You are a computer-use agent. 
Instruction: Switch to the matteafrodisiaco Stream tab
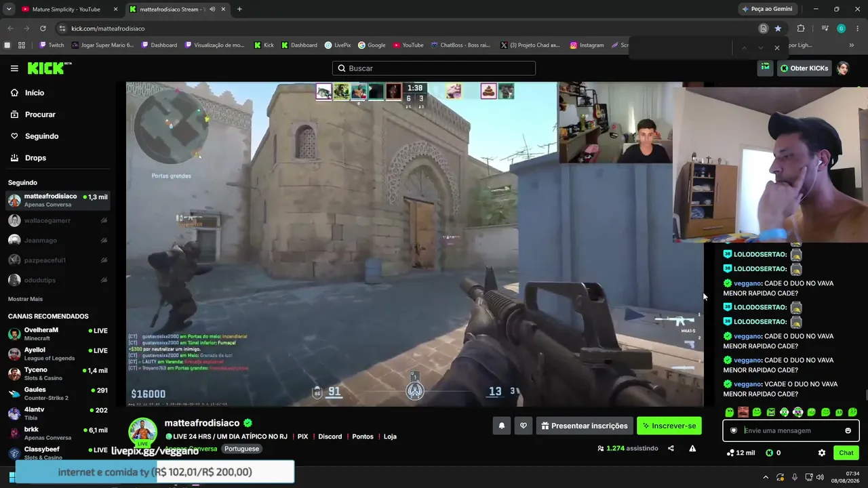point(179,9)
